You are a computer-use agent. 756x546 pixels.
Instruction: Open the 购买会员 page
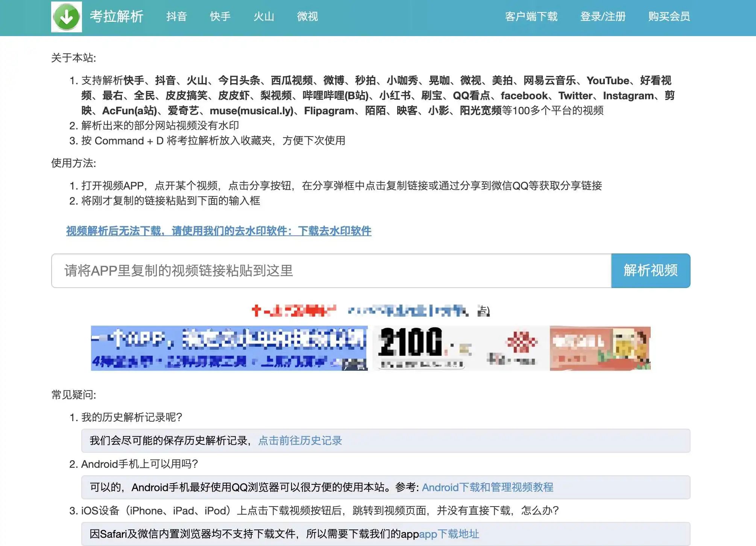coord(669,17)
